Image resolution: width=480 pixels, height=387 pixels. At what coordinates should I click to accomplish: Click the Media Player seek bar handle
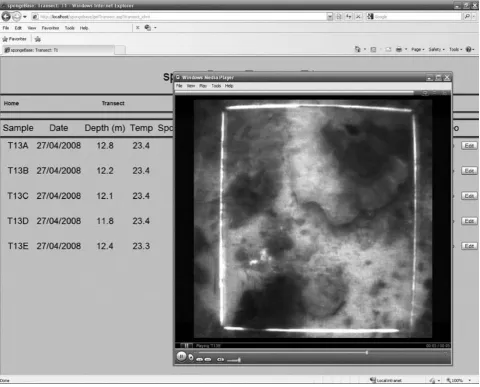point(367,352)
